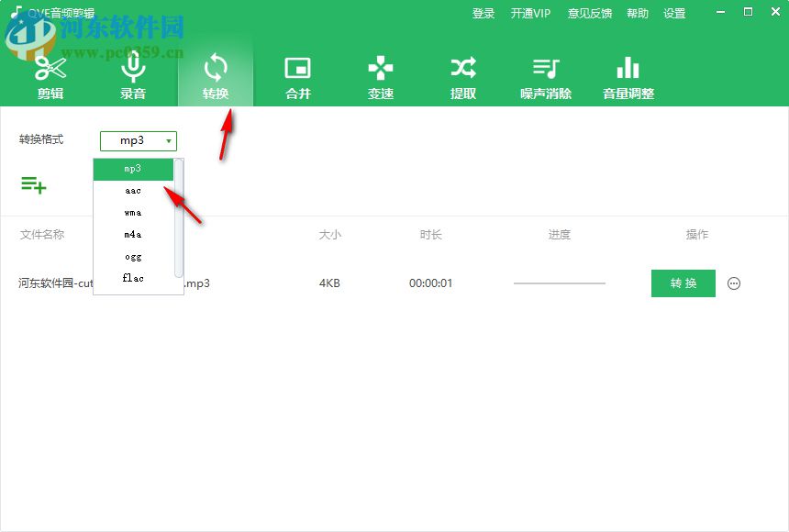Image resolution: width=789 pixels, height=532 pixels.
Task: Choose flac as the output format
Action: coord(131,278)
